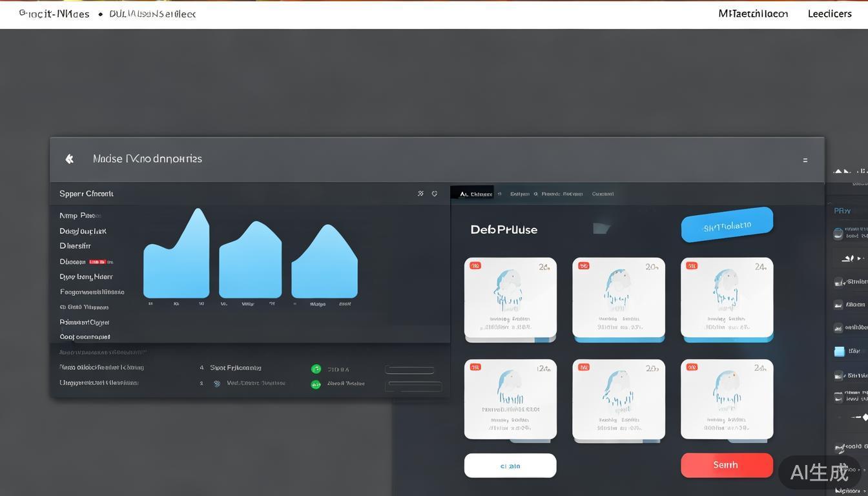Click the topmost round icon in right sidebar
Screen dimensions: 868x496
838,233
